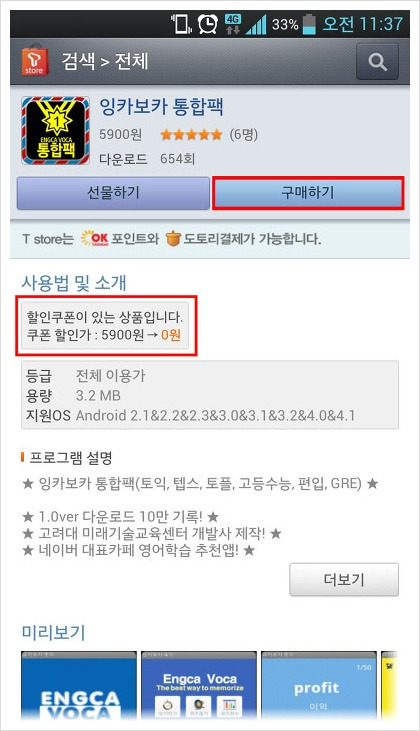Viewport: 420px width, 731px height.
Task: Open the Engca Voca memorize preview thumbnail
Action: (x=199, y=686)
